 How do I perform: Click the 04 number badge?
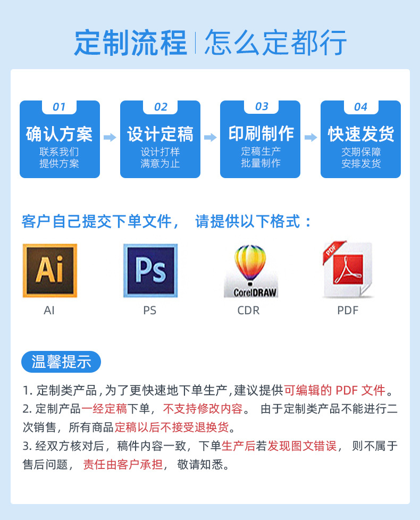click(360, 107)
